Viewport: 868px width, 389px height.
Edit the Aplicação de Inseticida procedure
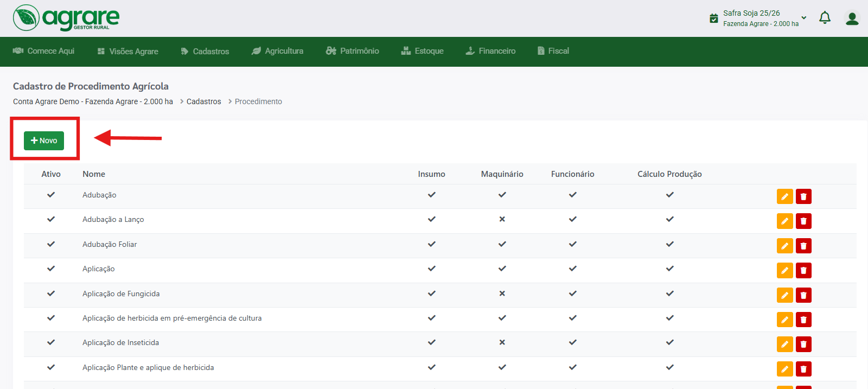point(784,344)
